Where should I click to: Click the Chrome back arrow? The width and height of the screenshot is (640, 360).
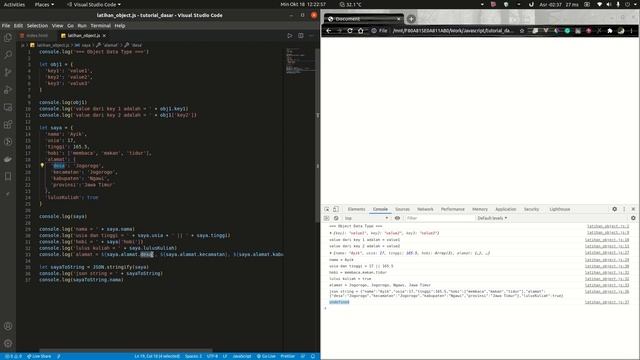click(x=329, y=31)
